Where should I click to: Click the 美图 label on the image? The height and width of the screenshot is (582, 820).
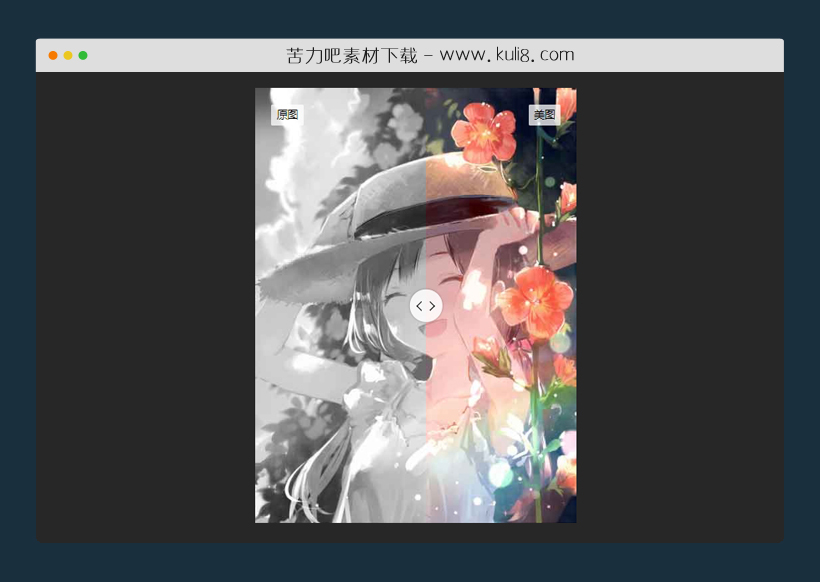(x=544, y=115)
